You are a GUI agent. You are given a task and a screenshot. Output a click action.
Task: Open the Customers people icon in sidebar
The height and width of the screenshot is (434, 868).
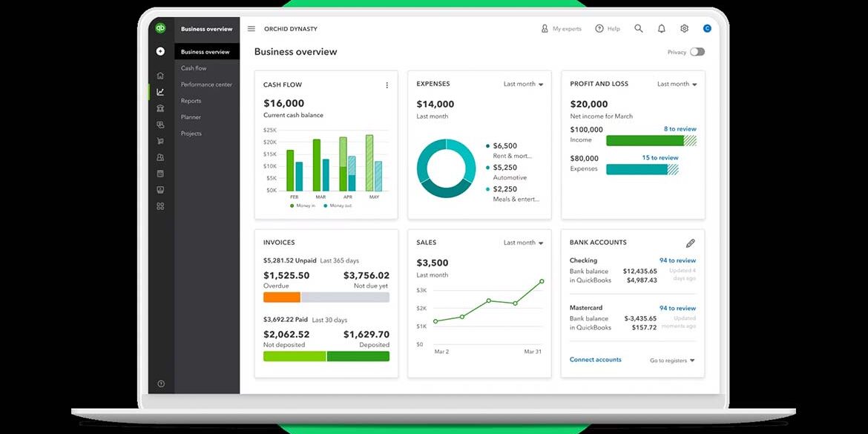click(160, 157)
